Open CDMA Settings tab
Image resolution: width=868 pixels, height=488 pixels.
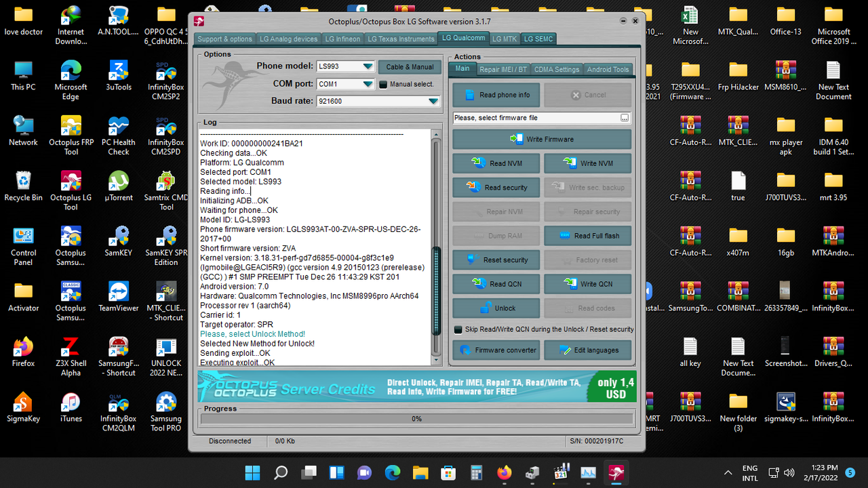click(x=557, y=69)
